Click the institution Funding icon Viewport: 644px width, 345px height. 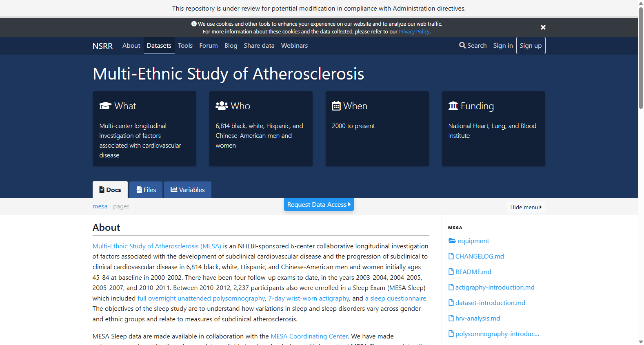tap(453, 106)
